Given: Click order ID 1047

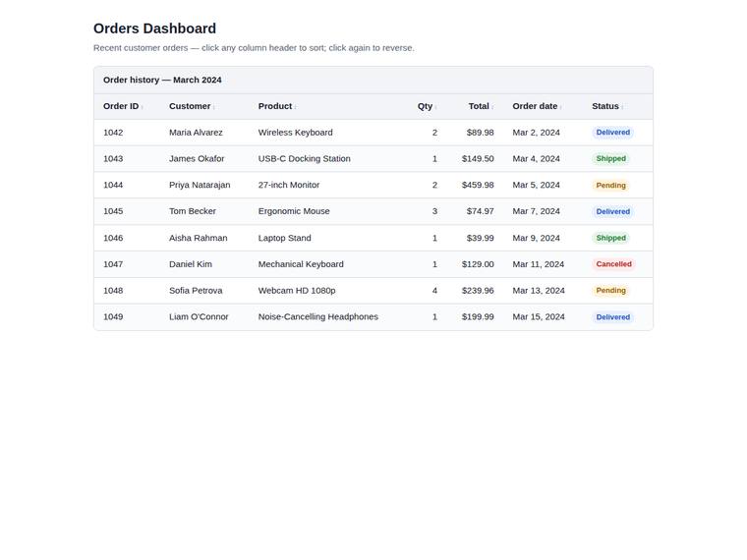Looking at the screenshot, I should click(x=113, y=264).
